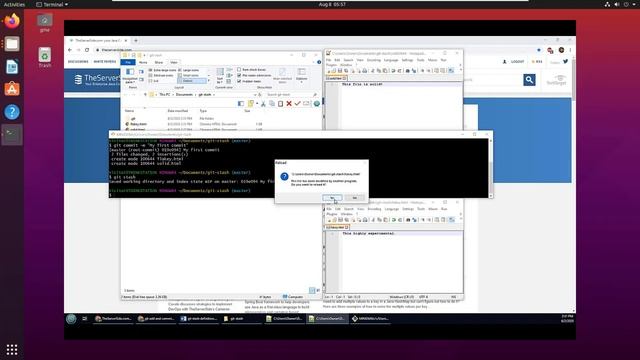Click Activities in Ubuntu top bar
Image resolution: width=640 pixels, height=360 pixels.
[14, 4]
